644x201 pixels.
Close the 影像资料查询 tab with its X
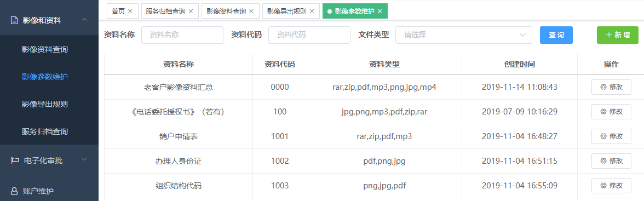(251, 11)
